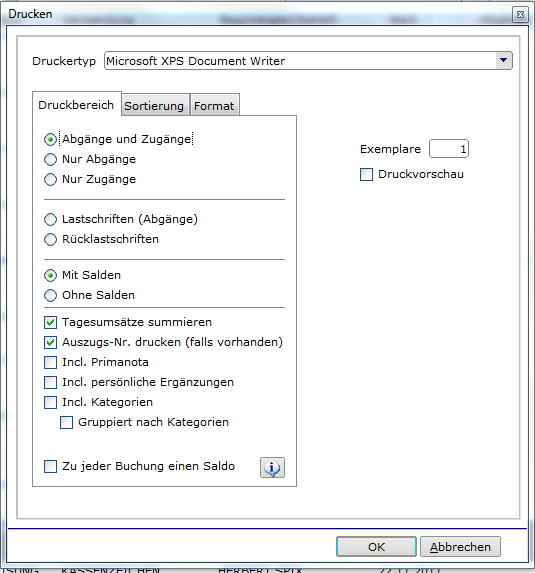
Task: Click the info icon beside Saldo option
Action: [x=272, y=467]
